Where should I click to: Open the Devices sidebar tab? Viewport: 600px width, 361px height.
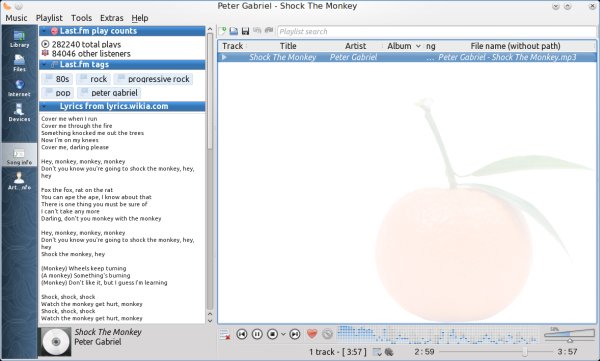[20, 113]
